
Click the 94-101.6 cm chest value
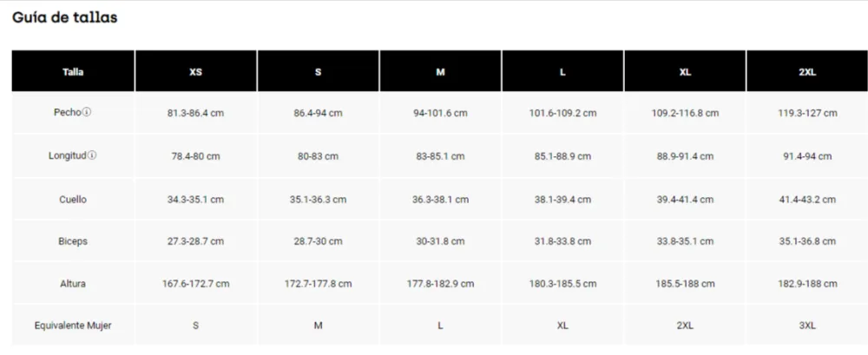(x=440, y=114)
